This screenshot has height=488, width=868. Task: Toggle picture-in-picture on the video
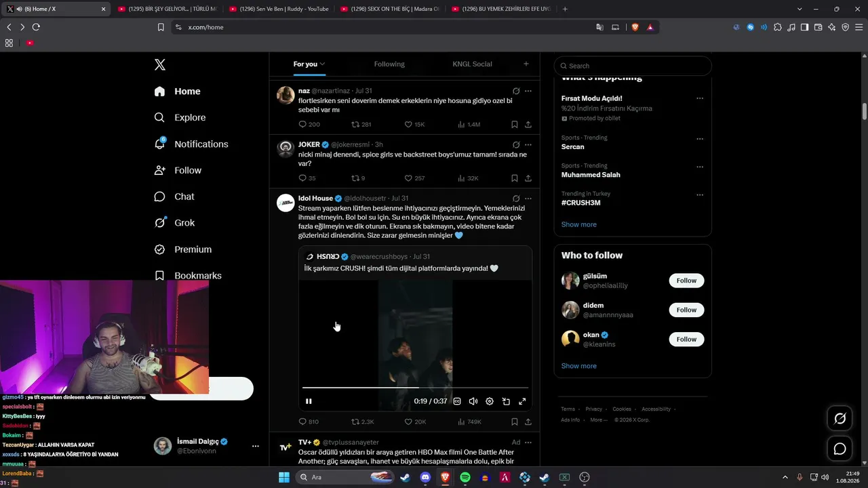pyautogui.click(x=506, y=401)
